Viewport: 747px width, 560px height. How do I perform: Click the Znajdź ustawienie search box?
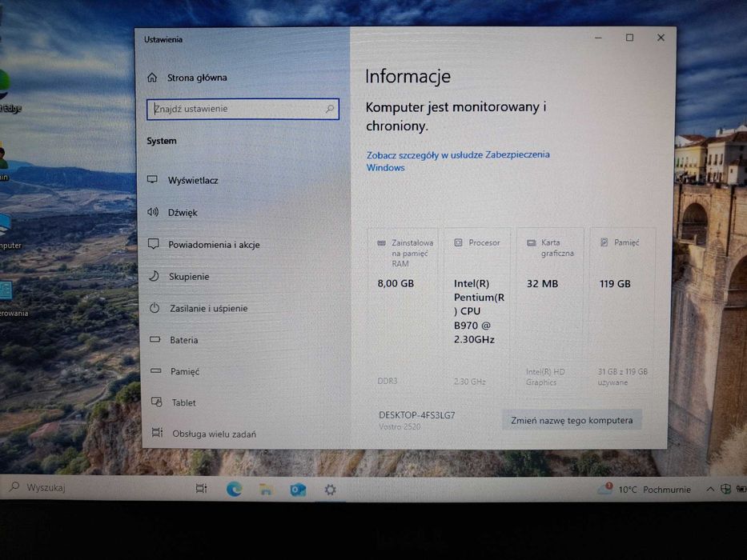coord(243,109)
